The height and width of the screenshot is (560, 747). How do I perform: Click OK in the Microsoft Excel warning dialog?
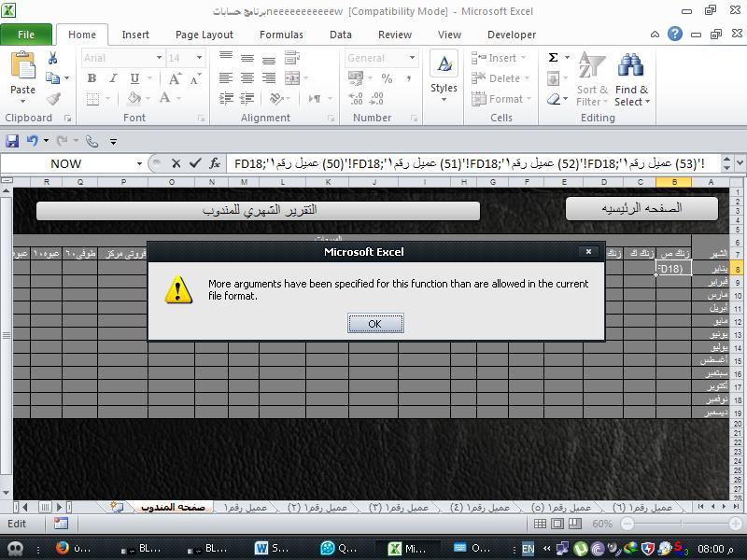click(375, 324)
